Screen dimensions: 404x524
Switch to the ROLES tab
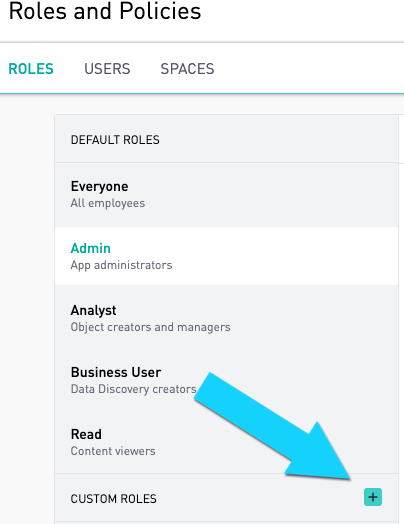(31, 69)
